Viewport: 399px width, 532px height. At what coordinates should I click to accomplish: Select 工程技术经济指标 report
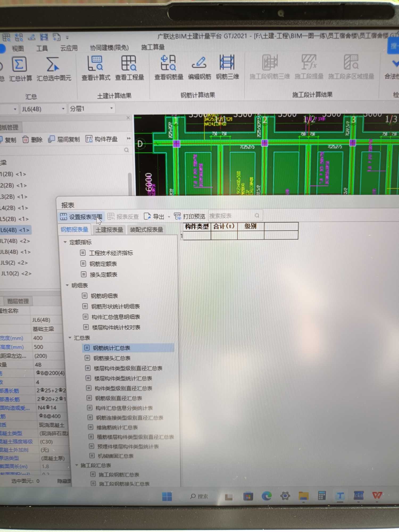[106, 253]
